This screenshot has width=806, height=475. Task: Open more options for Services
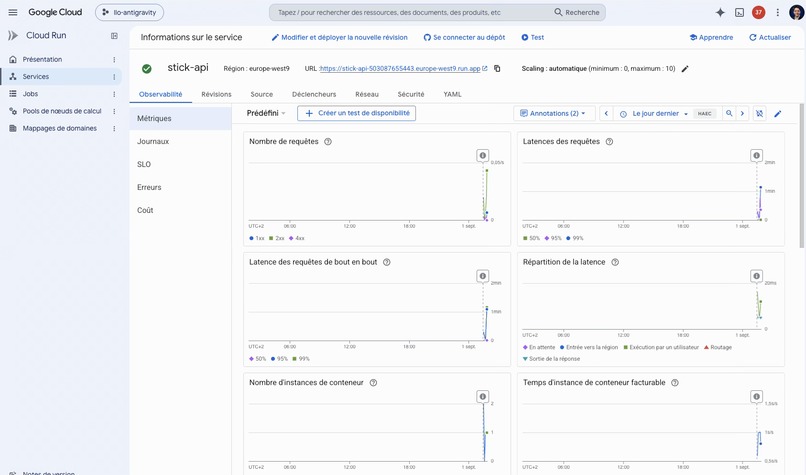[114, 77]
